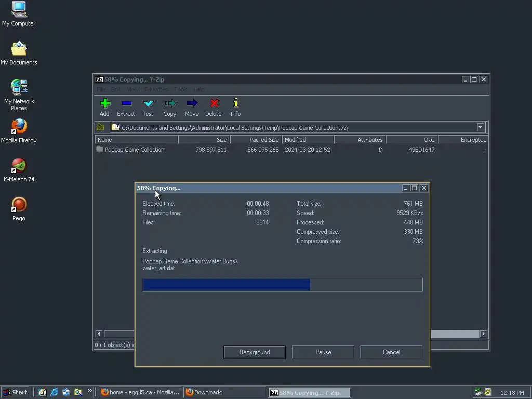Click the 8814 files count value
This screenshot has width=532, height=399.
tap(262, 222)
